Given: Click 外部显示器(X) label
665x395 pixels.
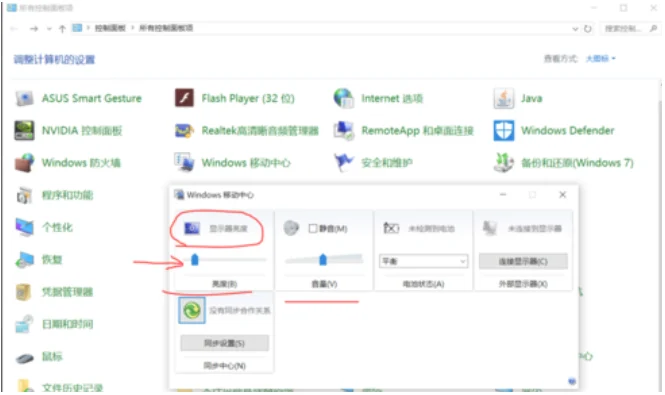Looking at the screenshot, I should [x=523, y=284].
